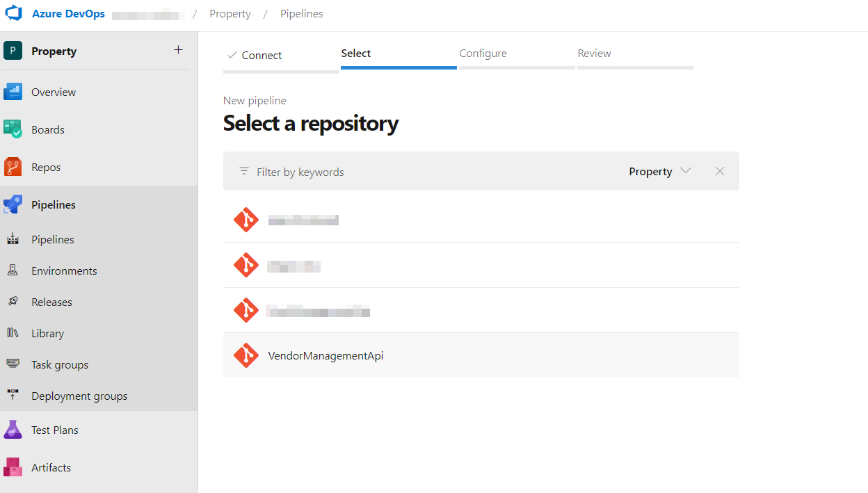
Task: Open the Artifacts package icon
Action: click(x=13, y=467)
